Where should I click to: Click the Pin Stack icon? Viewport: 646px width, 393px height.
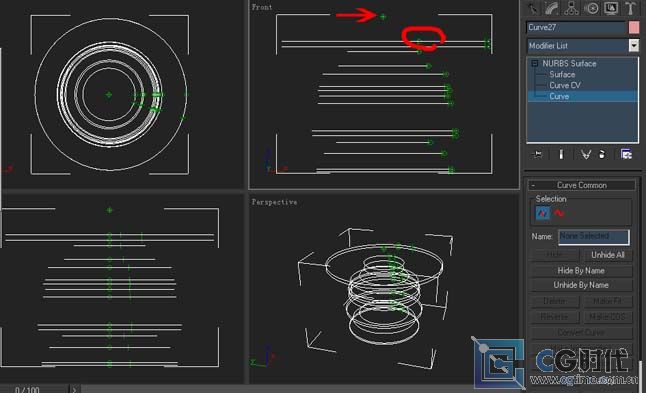coord(537,154)
